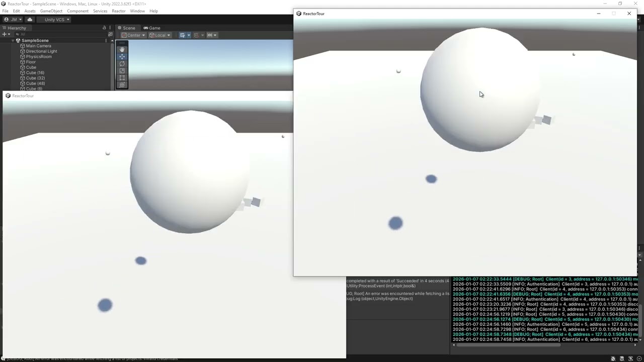Click the Hierarchy add (+) button
644x362 pixels.
click(x=5, y=34)
